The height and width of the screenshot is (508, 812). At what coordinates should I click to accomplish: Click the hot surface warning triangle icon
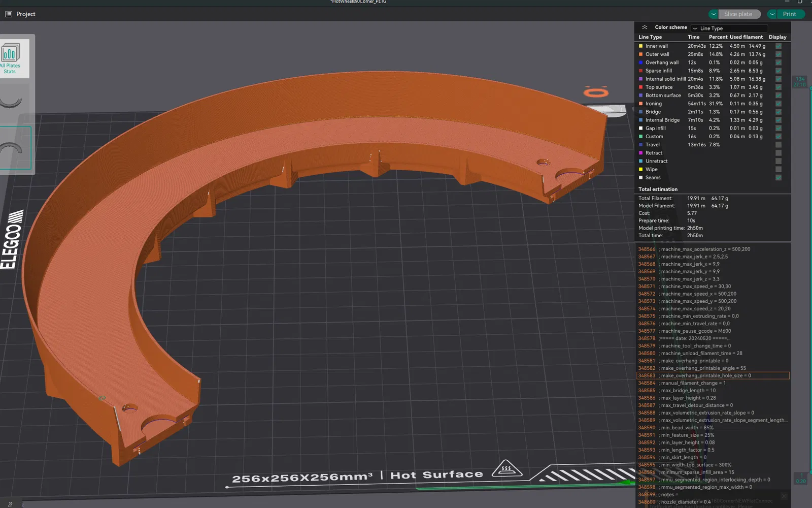(506, 468)
